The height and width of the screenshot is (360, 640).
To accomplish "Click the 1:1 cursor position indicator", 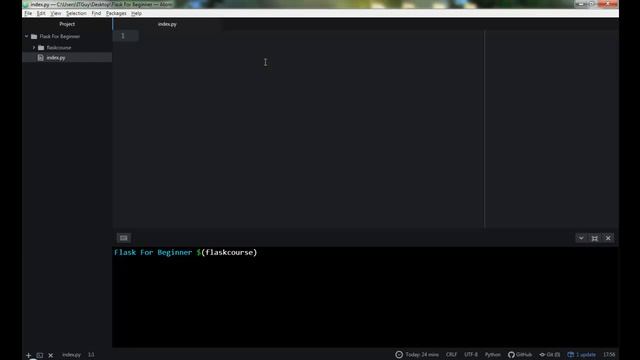I will pos(91,355).
